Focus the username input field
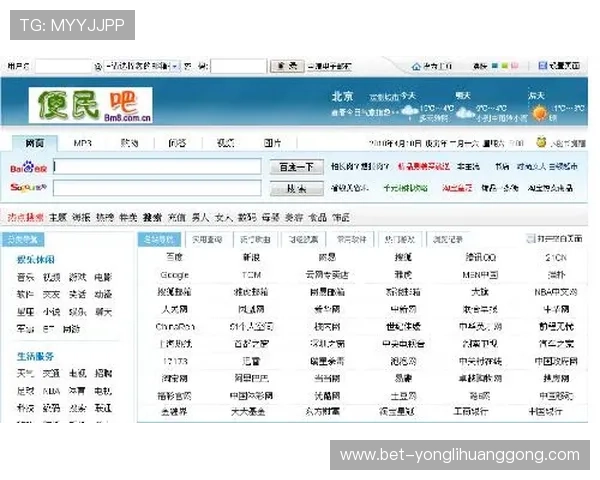Viewport: 600px width, 480px height. click(x=63, y=66)
